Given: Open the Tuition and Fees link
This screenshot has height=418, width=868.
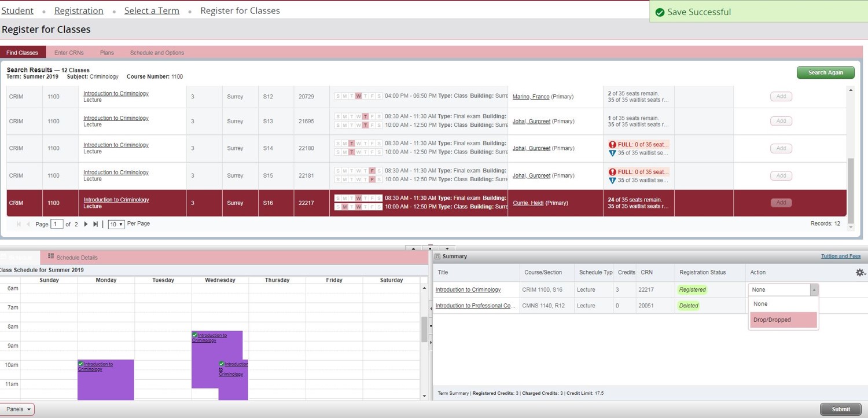Looking at the screenshot, I should [x=840, y=256].
